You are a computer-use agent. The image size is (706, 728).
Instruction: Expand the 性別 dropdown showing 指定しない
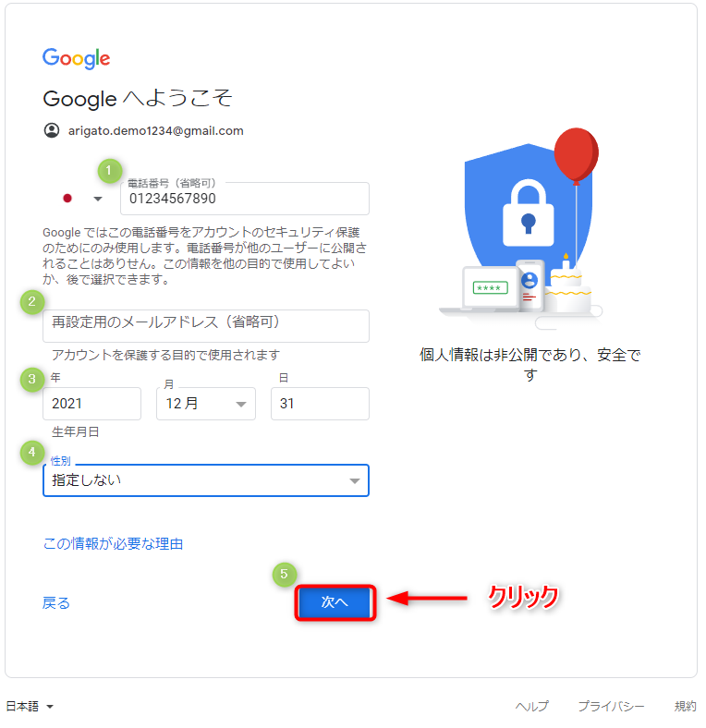[x=206, y=480]
